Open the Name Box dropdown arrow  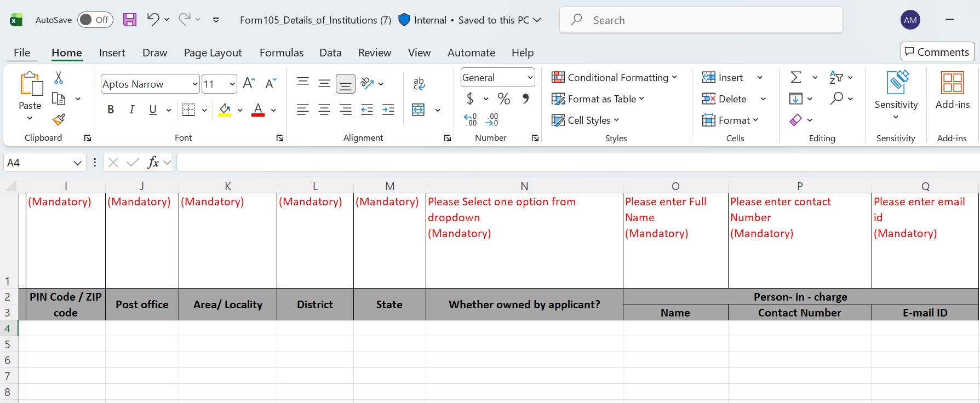coord(77,163)
